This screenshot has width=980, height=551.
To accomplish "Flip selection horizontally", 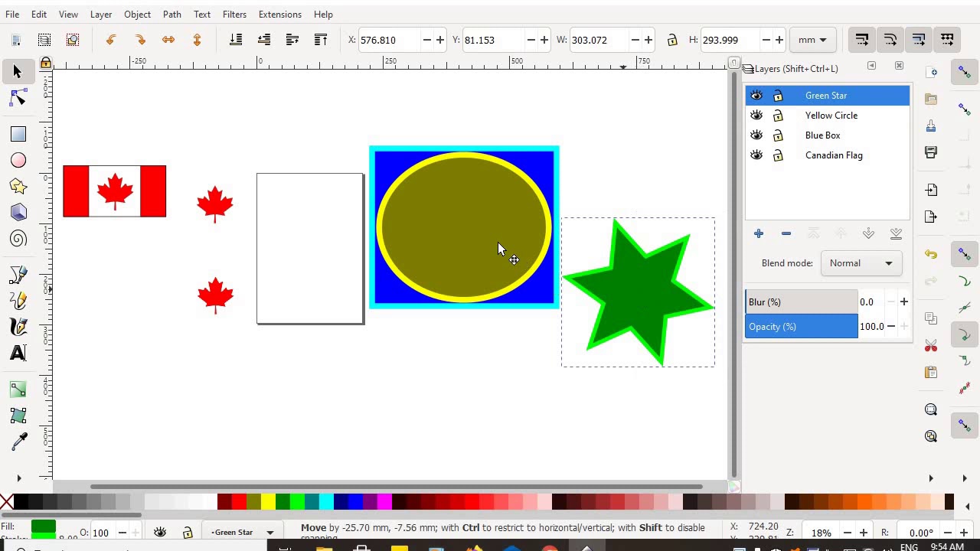I will [x=168, y=40].
